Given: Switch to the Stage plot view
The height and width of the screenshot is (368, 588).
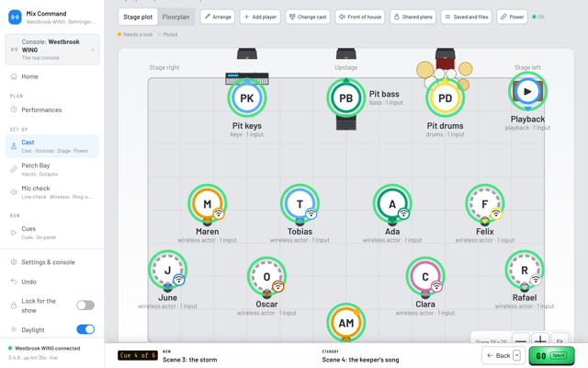Looking at the screenshot, I should pyautogui.click(x=138, y=17).
